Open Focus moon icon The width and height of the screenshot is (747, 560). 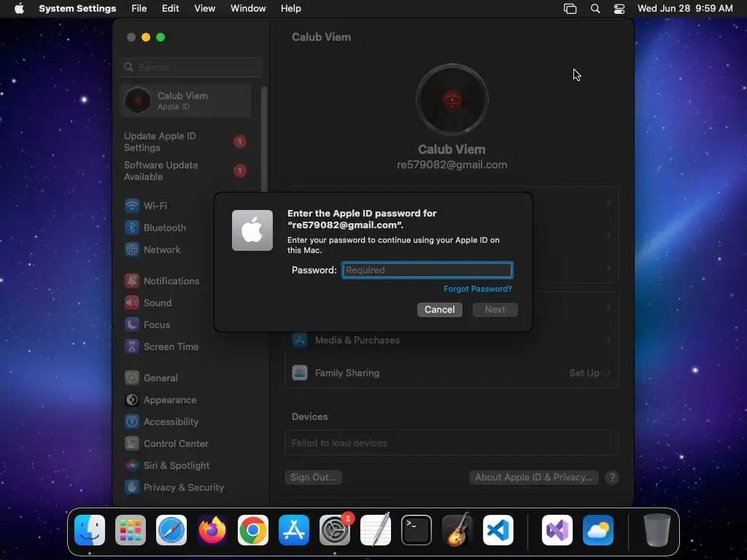[x=132, y=324]
